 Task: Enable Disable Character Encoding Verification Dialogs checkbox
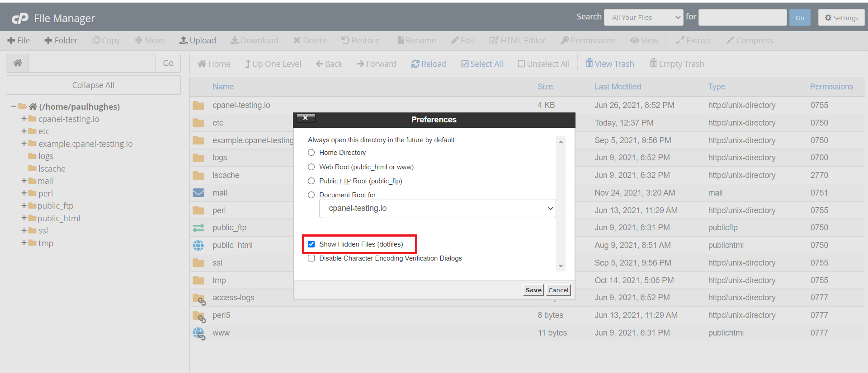pyautogui.click(x=311, y=258)
